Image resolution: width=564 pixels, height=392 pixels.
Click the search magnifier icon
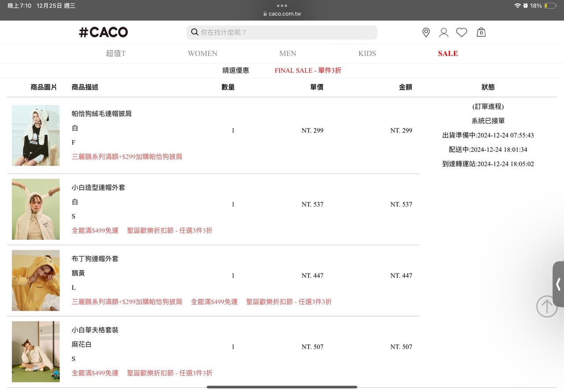click(194, 32)
